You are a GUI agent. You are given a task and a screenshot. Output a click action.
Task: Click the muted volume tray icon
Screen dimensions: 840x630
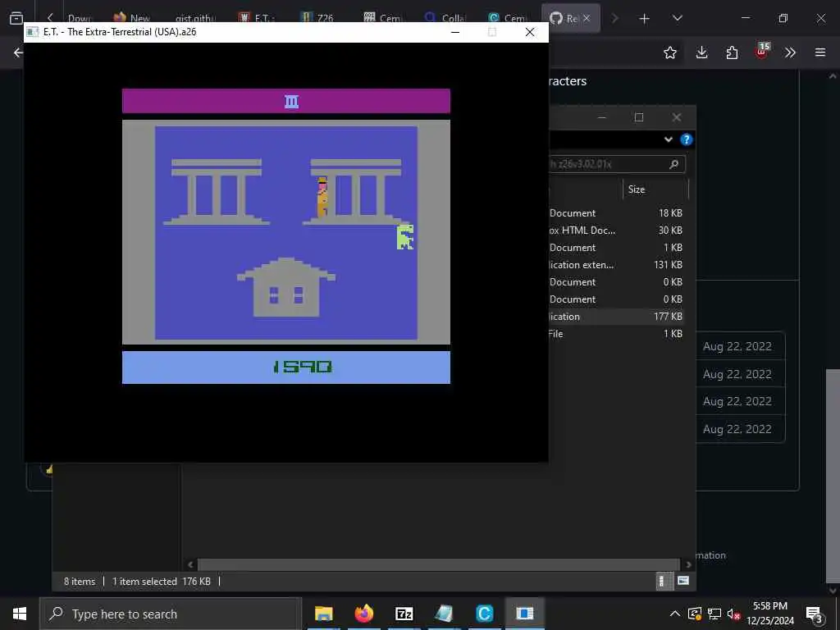(733, 614)
